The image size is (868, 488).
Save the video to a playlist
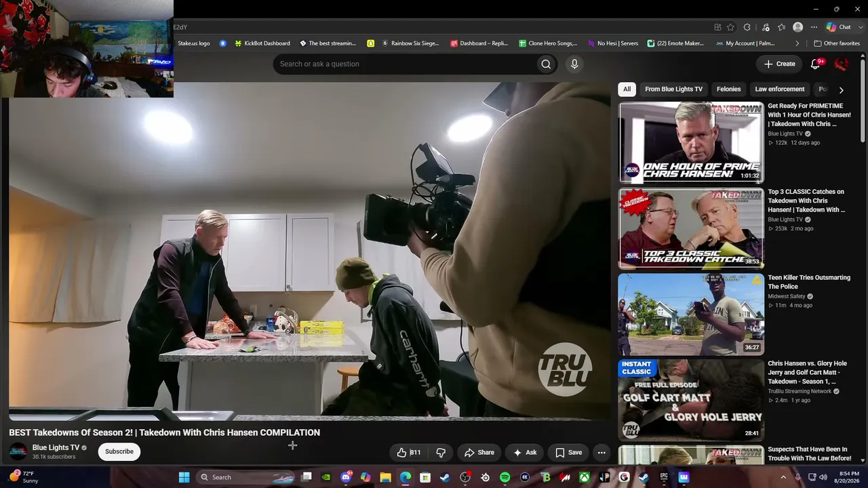568,453
